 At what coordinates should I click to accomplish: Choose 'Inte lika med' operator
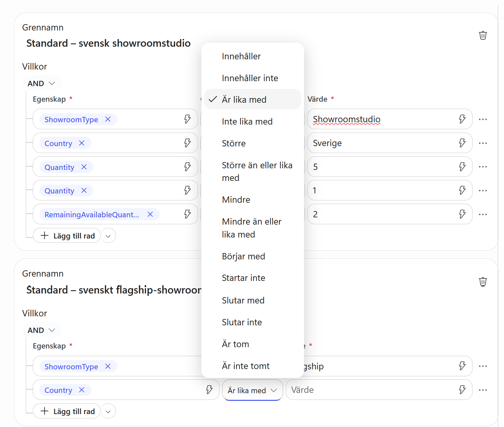(252, 122)
